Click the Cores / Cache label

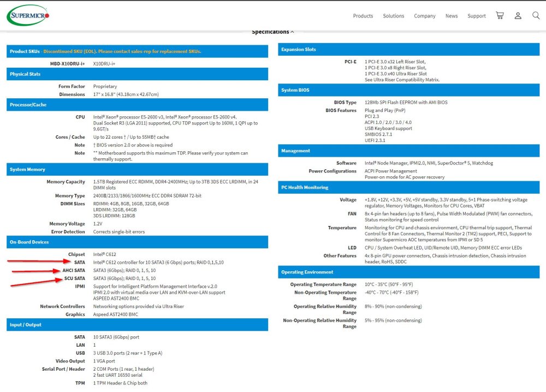pos(70,137)
